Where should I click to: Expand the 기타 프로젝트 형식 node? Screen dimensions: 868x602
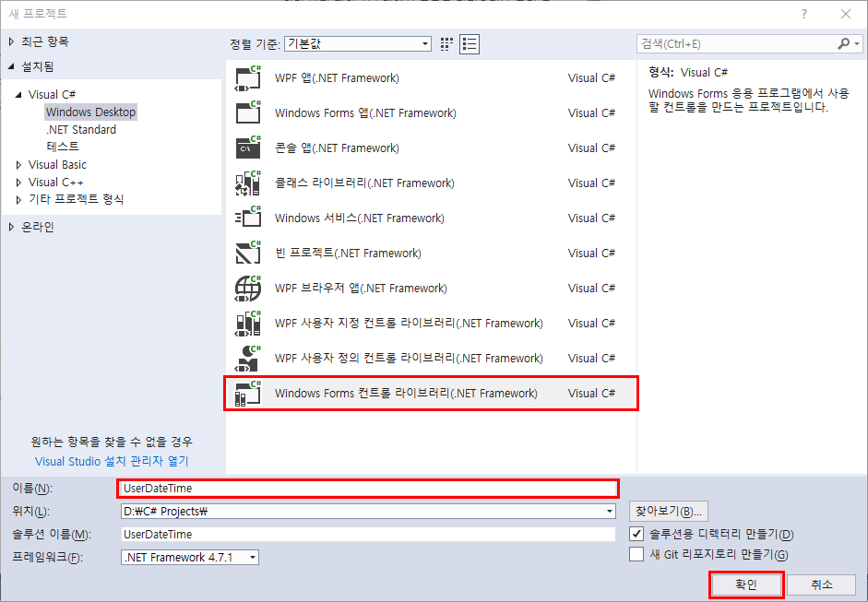pyautogui.click(x=18, y=199)
